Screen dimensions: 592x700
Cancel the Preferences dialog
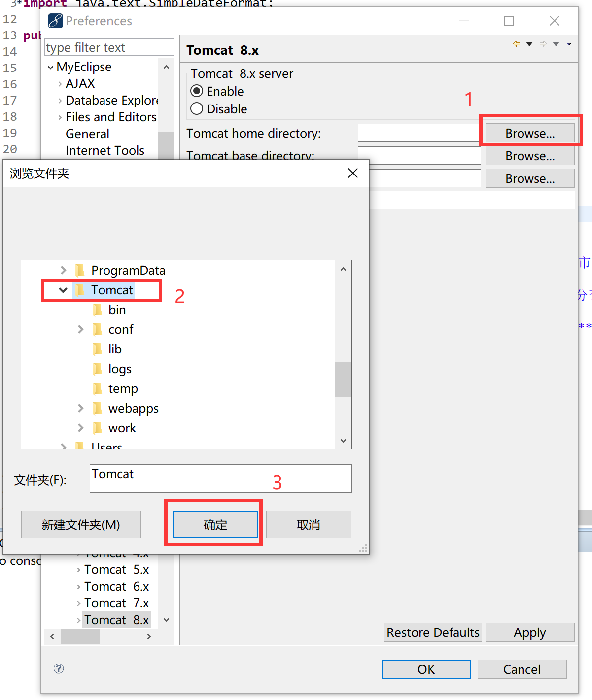click(x=522, y=669)
